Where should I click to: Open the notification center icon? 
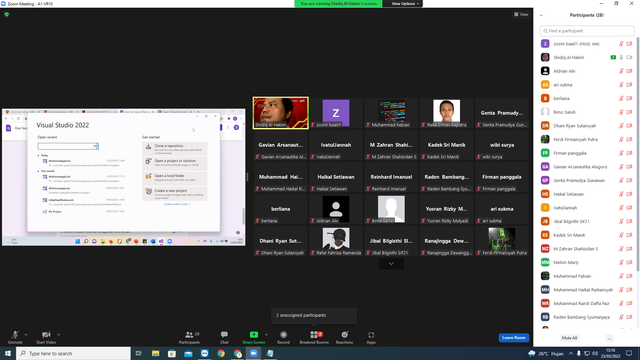pyautogui.click(x=629, y=353)
